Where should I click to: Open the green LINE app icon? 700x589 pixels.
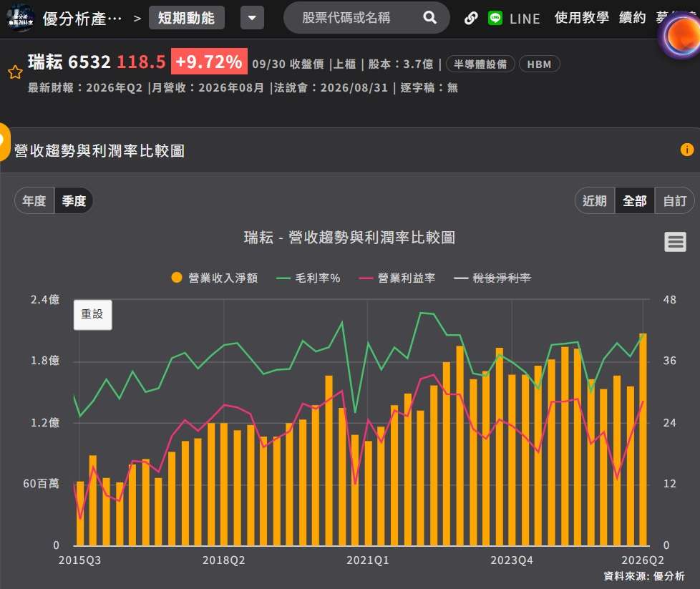point(495,18)
